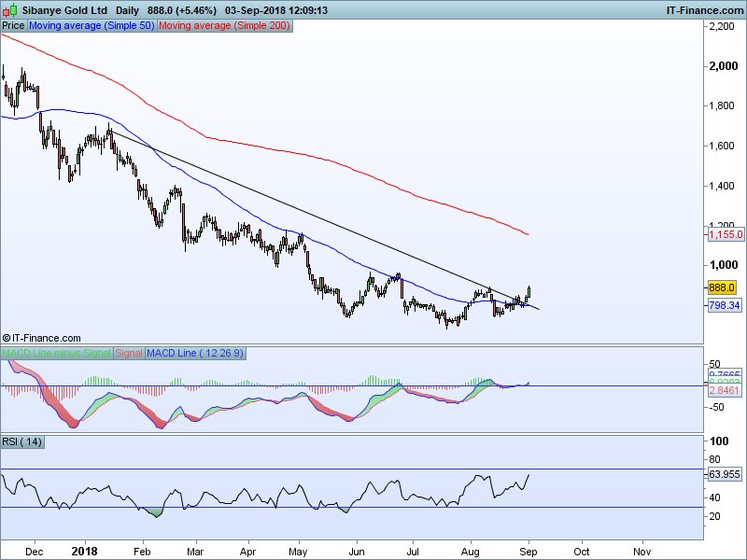Click the Jul label on time axis
The width and height of the screenshot is (747, 560).
[413, 552]
